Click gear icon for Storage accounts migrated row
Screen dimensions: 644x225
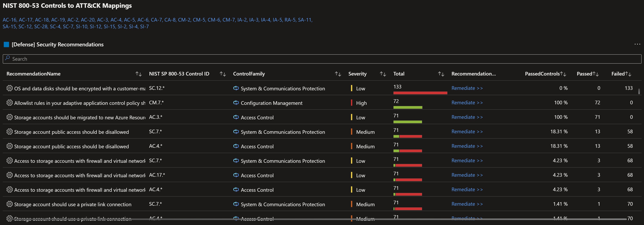pos(9,117)
